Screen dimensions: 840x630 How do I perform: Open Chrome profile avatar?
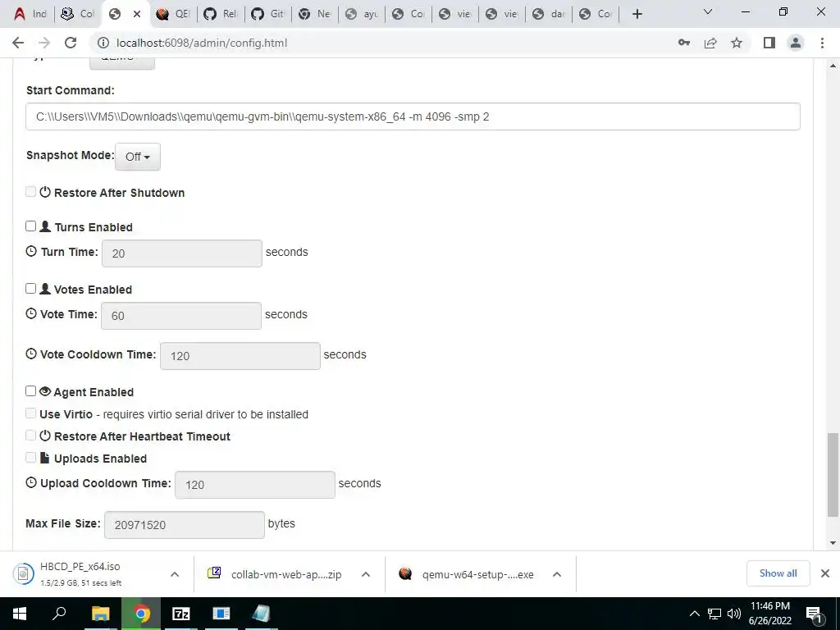[796, 43]
